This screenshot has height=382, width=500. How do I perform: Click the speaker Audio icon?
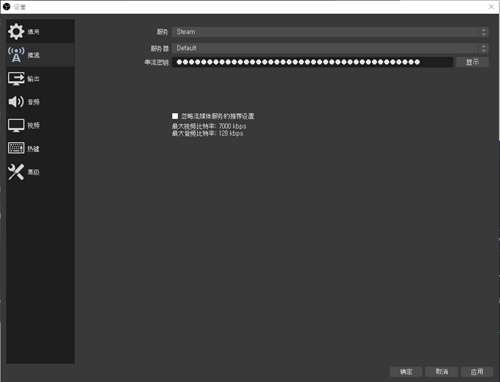pyautogui.click(x=16, y=102)
